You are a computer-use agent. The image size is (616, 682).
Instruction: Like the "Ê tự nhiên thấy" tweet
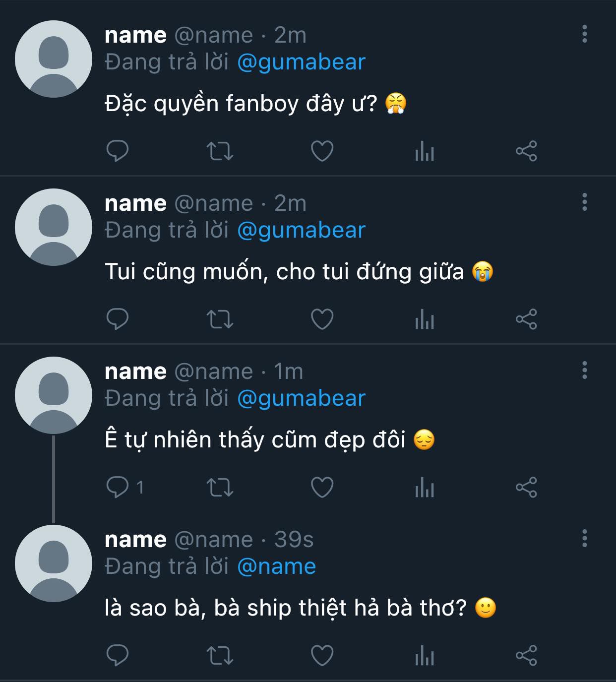pos(322,487)
